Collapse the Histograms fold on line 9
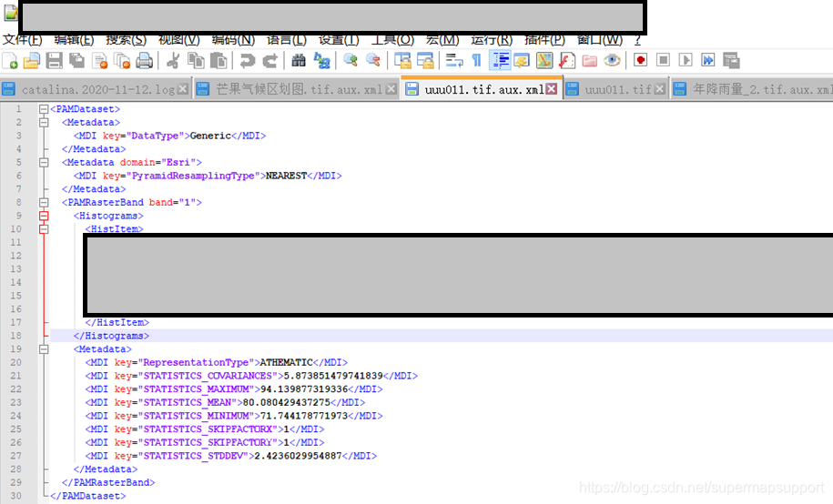 point(44,216)
